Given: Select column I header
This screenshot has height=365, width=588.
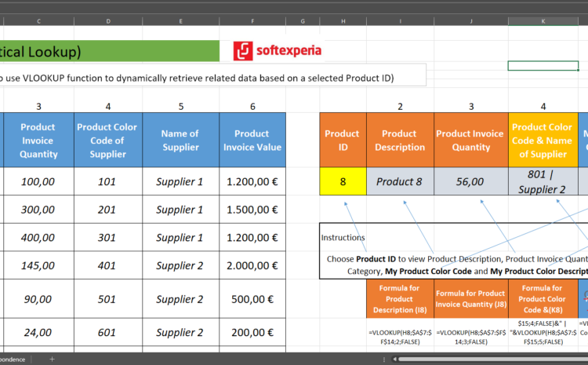Looking at the screenshot, I should (x=400, y=21).
